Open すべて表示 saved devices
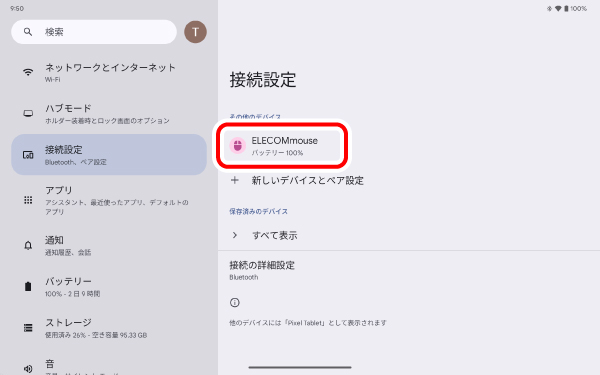The height and width of the screenshot is (375, 600). (274, 235)
